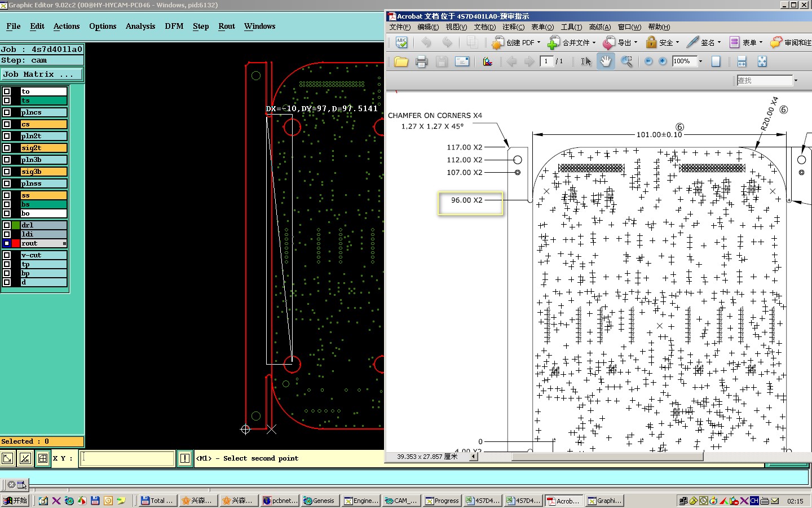Screen dimensions: 812x508
Task: Click the fit width icon in Acrobat
Action: (742, 62)
